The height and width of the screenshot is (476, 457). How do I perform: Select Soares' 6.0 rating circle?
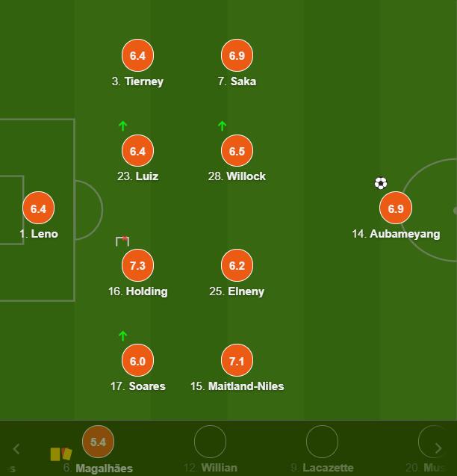pyautogui.click(x=137, y=360)
